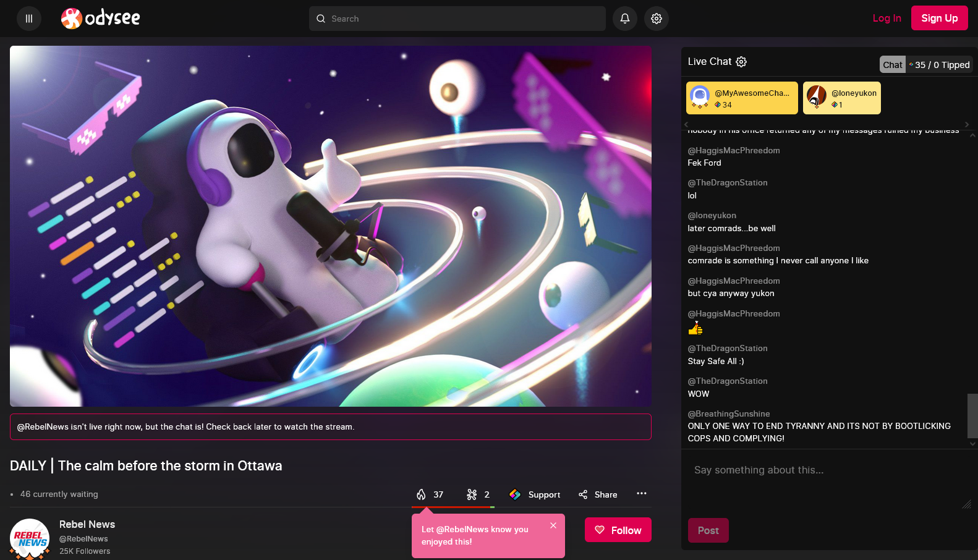
Task: Follow Rebel News channel
Action: point(618,530)
